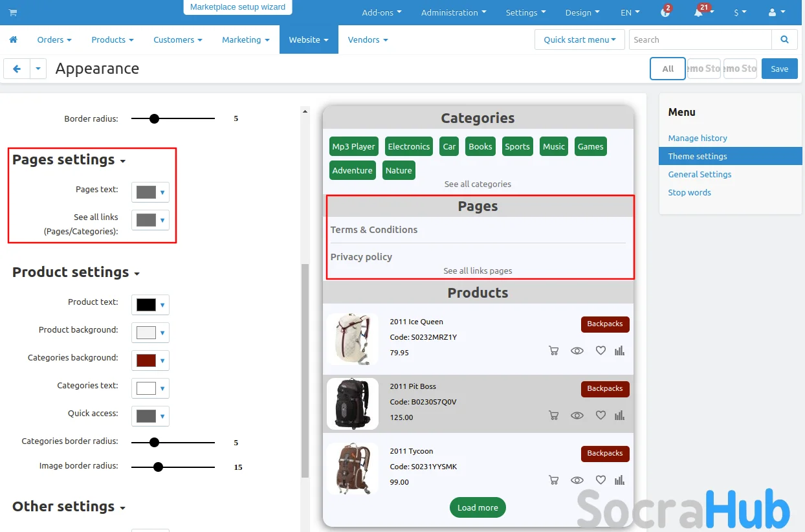Click compare bars icon for 2011 Ice Queen
The image size is (805, 532).
(619, 351)
